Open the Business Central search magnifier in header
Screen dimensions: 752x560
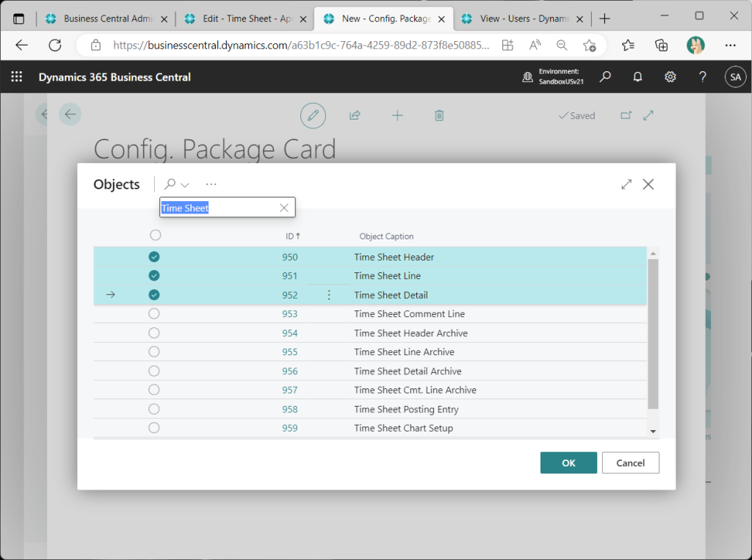[x=605, y=77]
